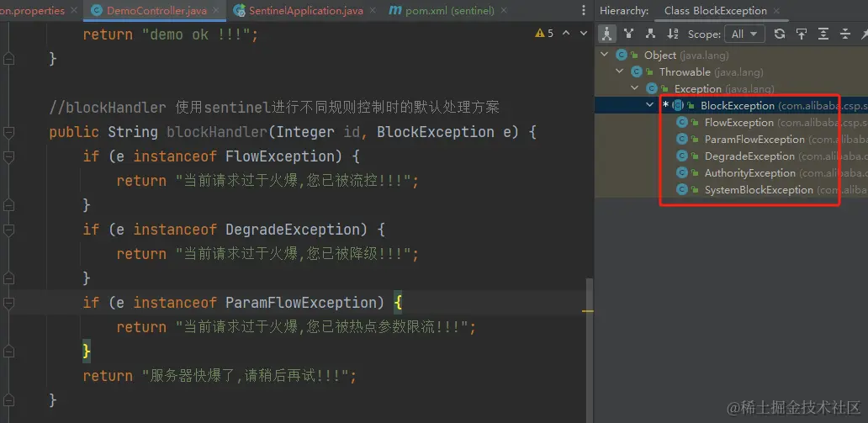Screen dimensions: 868x423
Task: Close the SentinelApplication.java tab
Action: click(372, 11)
